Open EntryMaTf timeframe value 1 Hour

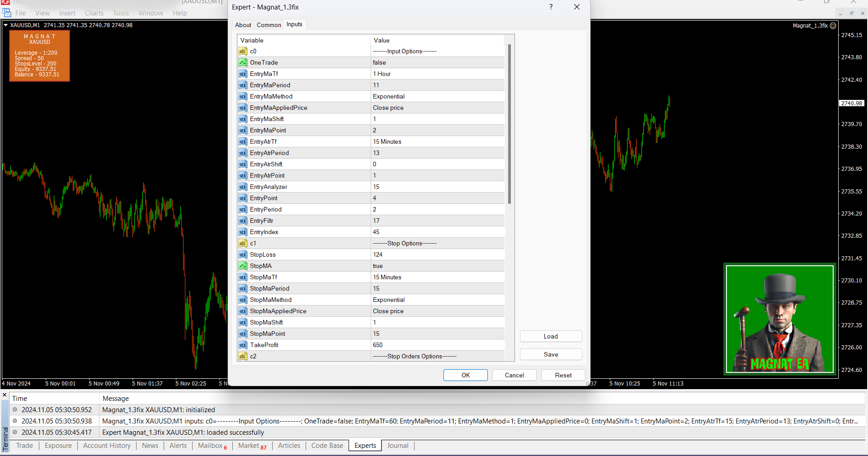coord(437,74)
